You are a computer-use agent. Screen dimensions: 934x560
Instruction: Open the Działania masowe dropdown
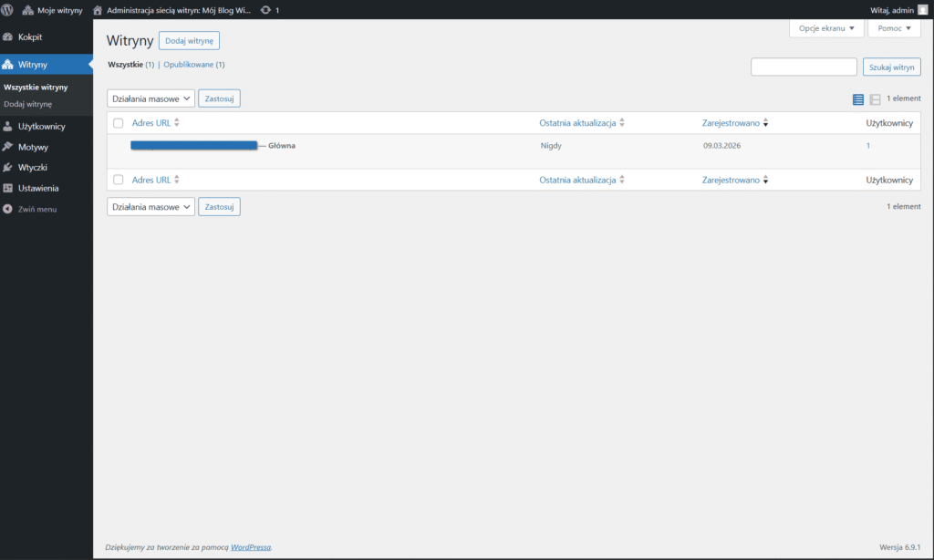[150, 98]
